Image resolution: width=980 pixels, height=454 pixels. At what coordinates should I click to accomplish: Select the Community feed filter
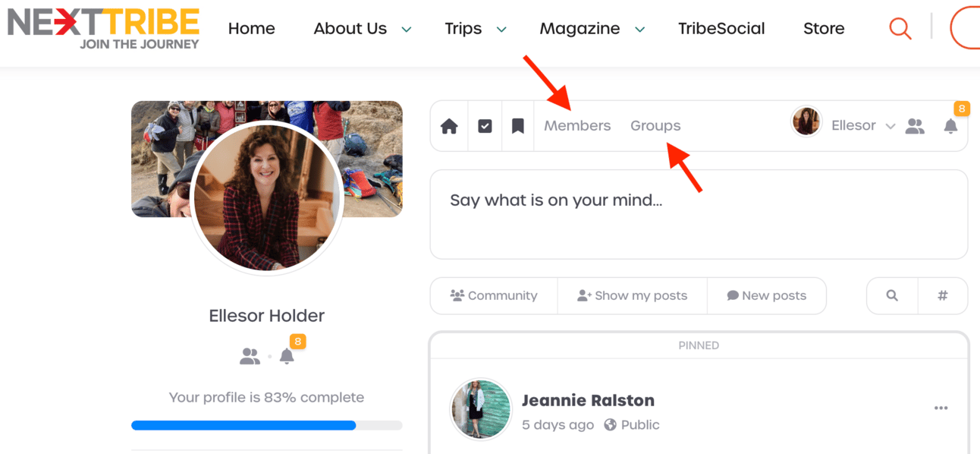point(494,295)
